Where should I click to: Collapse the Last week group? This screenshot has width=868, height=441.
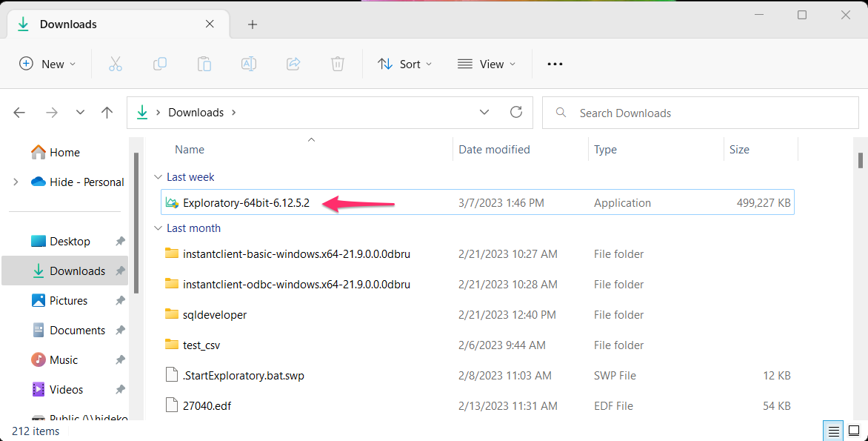click(158, 176)
